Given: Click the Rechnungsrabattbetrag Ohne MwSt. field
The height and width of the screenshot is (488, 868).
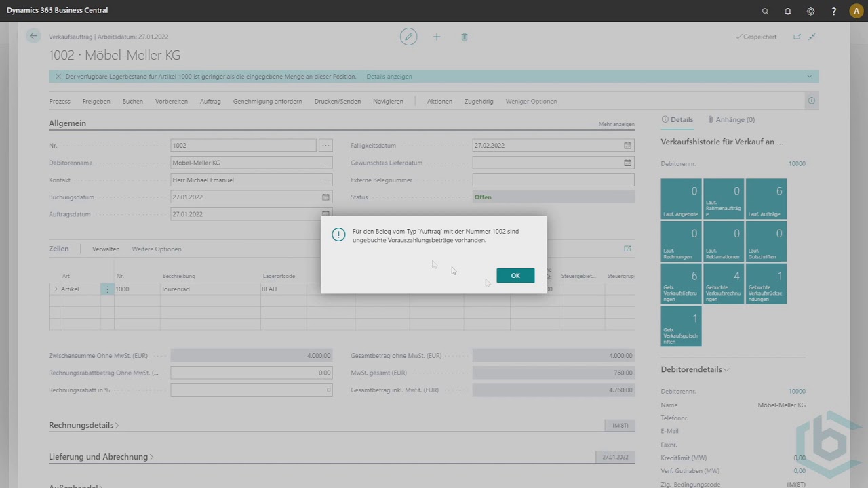Looking at the screenshot, I should [x=252, y=373].
